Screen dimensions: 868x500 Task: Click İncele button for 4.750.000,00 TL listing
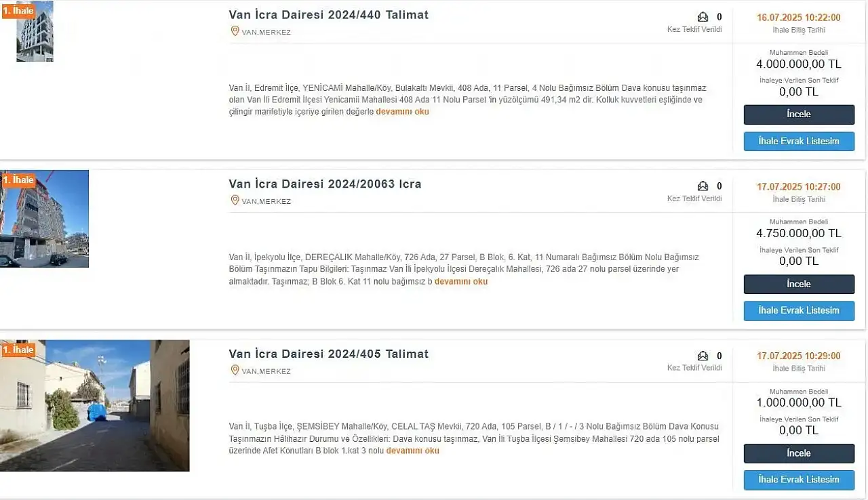coord(799,284)
